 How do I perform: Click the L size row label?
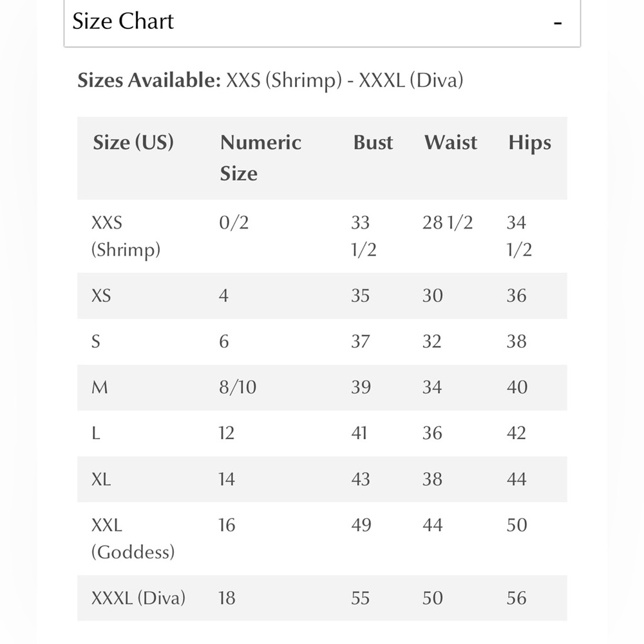96,433
